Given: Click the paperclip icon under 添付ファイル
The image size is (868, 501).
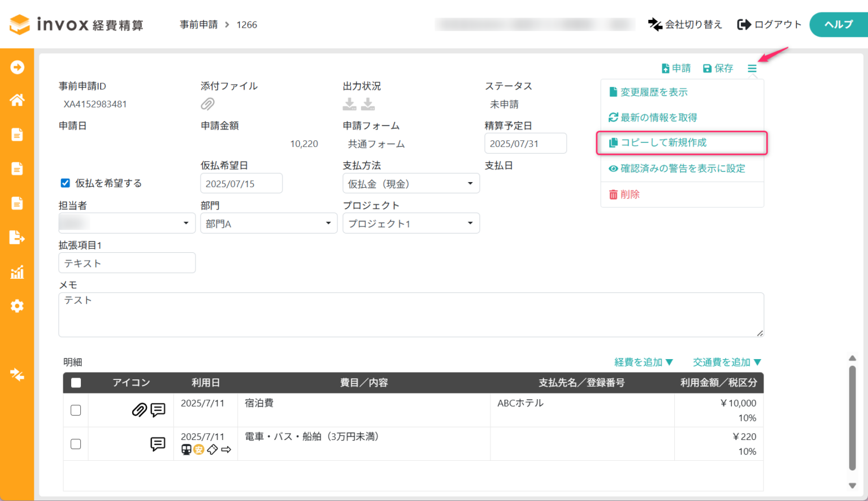Looking at the screenshot, I should 207,104.
